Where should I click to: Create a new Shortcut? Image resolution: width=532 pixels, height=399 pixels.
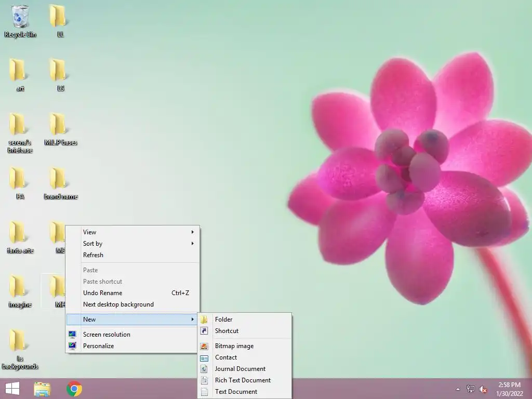tap(245, 331)
